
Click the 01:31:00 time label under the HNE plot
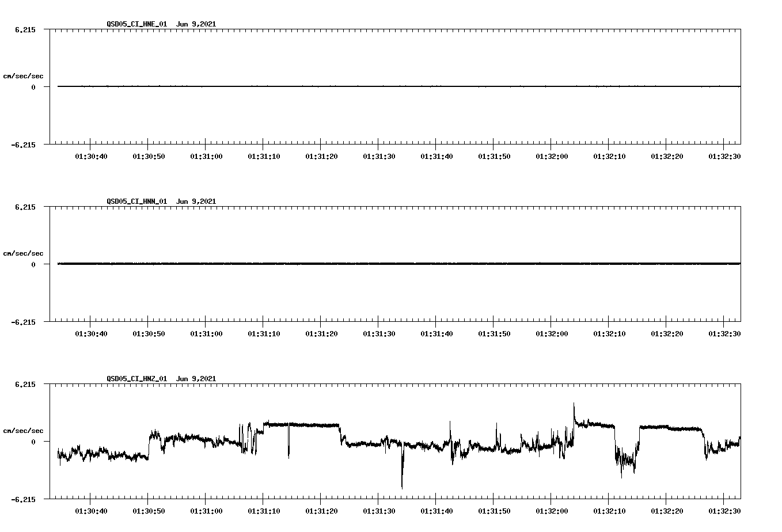coord(206,157)
